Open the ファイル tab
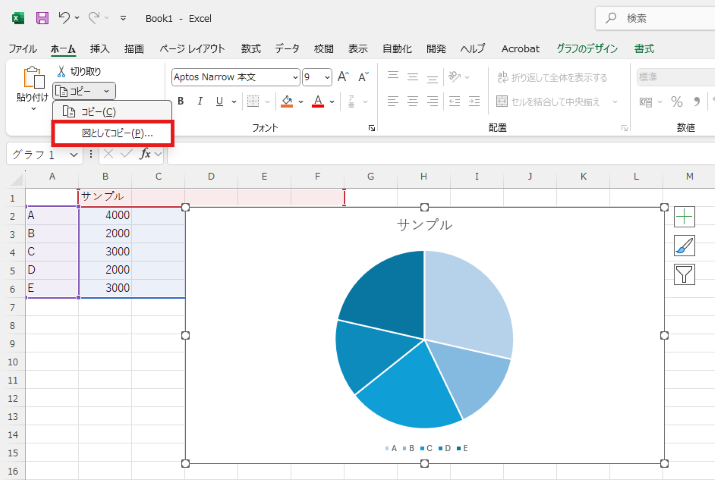 (x=23, y=48)
